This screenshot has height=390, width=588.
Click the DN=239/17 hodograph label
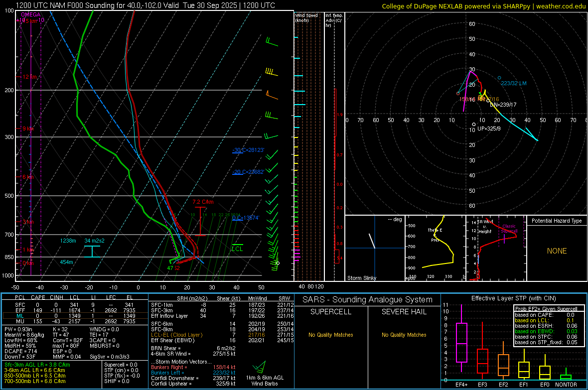pos(503,105)
